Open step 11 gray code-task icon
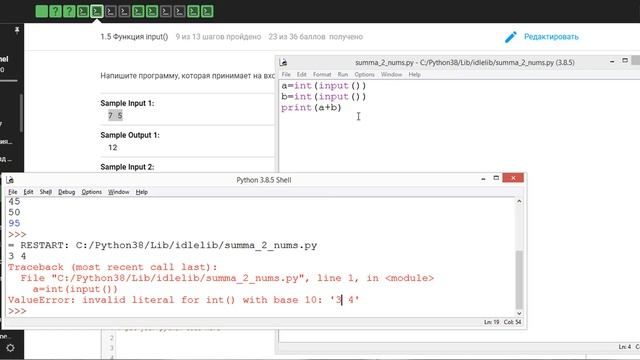Screen dimensions: 640x360 coord(180,11)
